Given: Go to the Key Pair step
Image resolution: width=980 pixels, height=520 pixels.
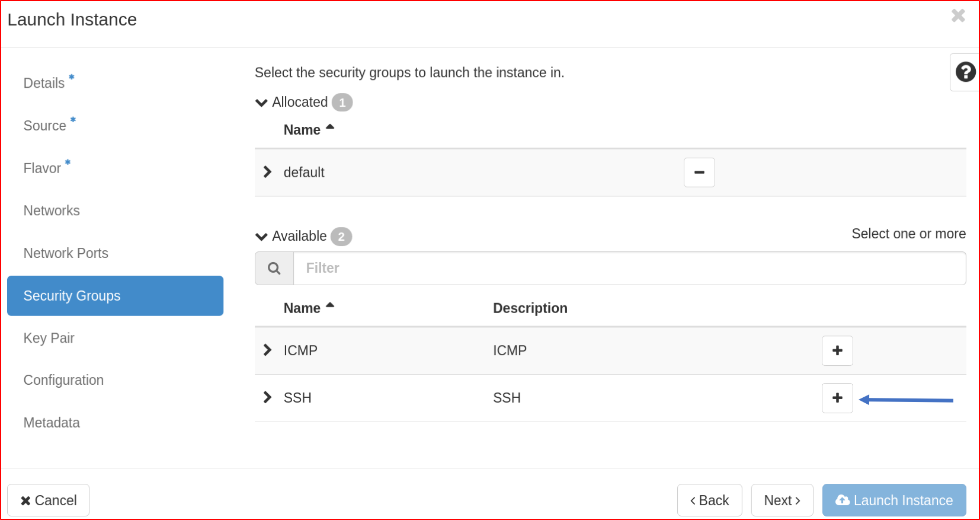Looking at the screenshot, I should click(x=49, y=338).
